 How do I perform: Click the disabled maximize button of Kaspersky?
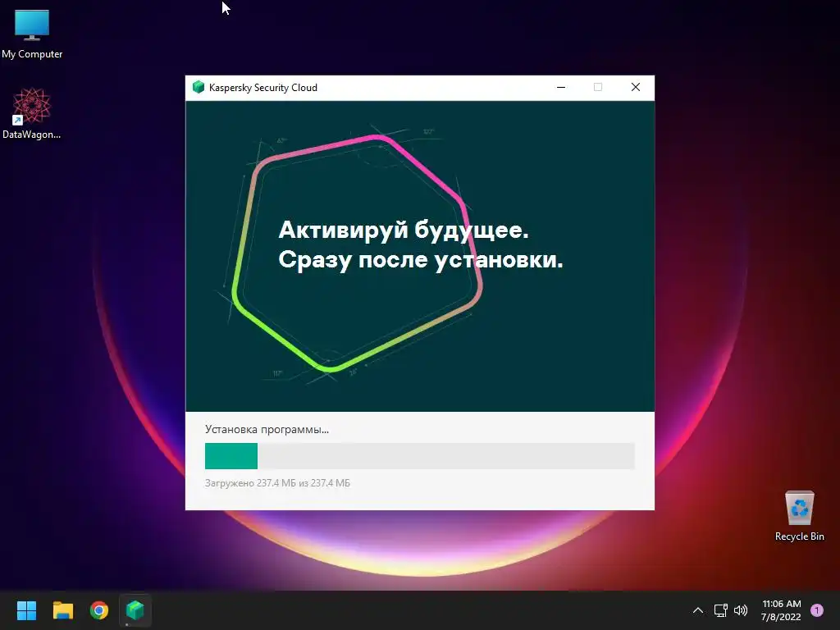click(x=598, y=87)
